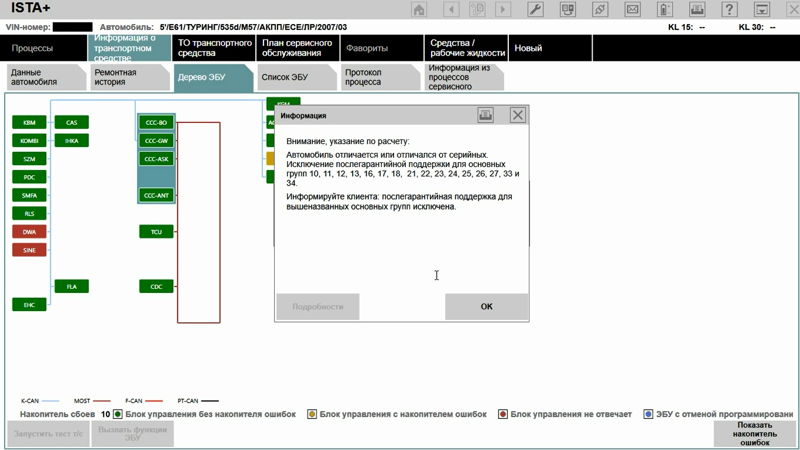
Task: Close the Информация dialog with X
Action: [x=517, y=115]
